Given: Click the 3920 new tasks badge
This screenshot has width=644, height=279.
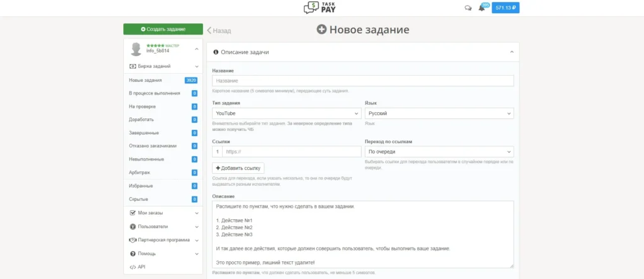Looking at the screenshot, I should [191, 80].
